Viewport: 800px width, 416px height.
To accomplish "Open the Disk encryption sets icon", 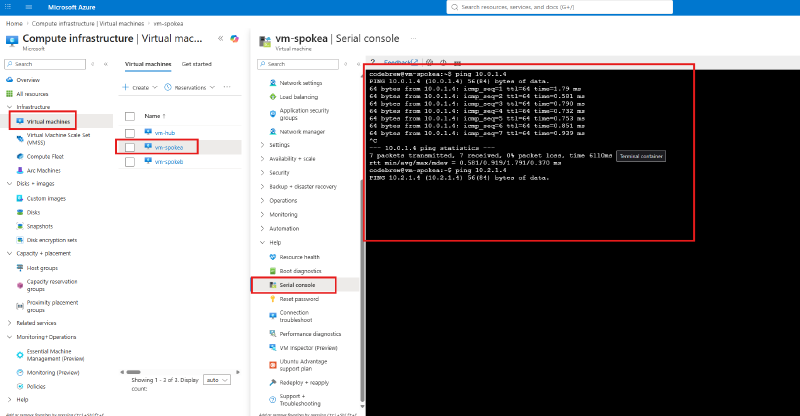I will click(x=20, y=240).
